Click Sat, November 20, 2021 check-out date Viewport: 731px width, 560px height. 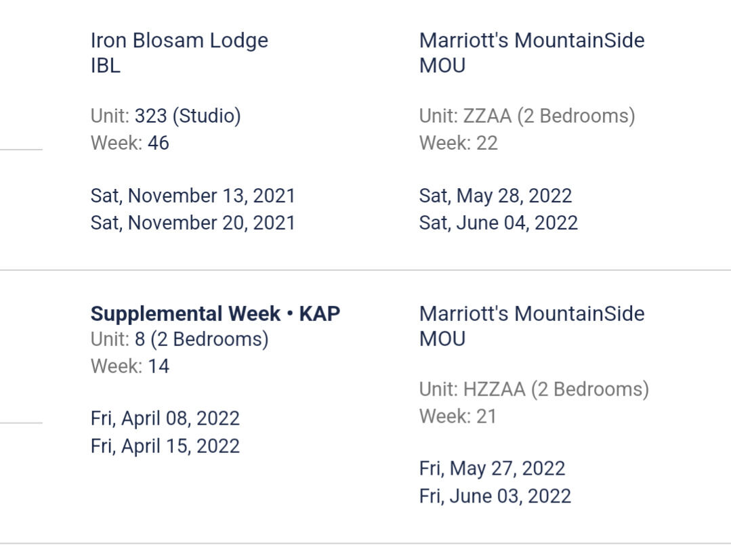pyautogui.click(x=193, y=223)
